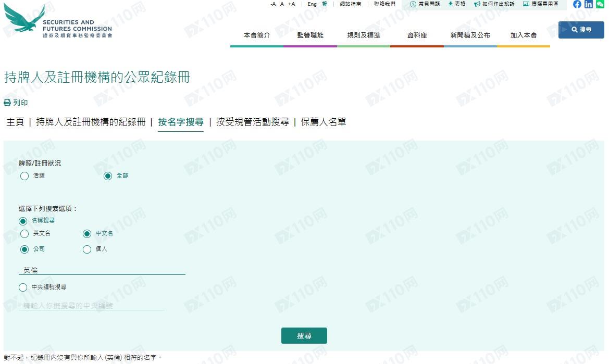Click the name field containing 英倫
The height and width of the screenshot is (364, 609).
coord(102,270)
